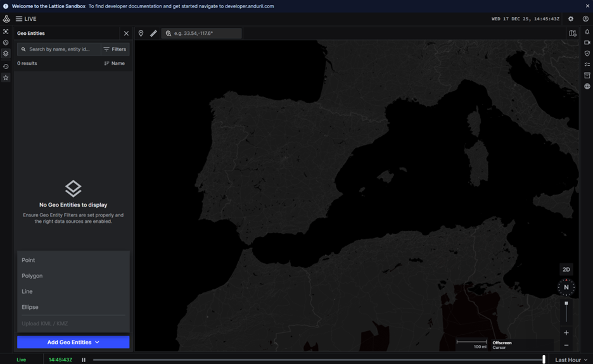593x364 pixels.
Task: Click the shield icon in right sidebar
Action: 587,54
